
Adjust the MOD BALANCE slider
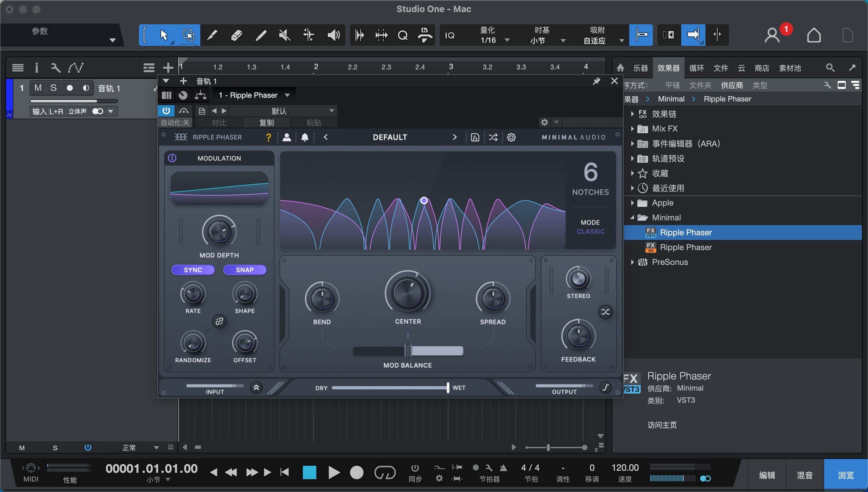coord(408,351)
